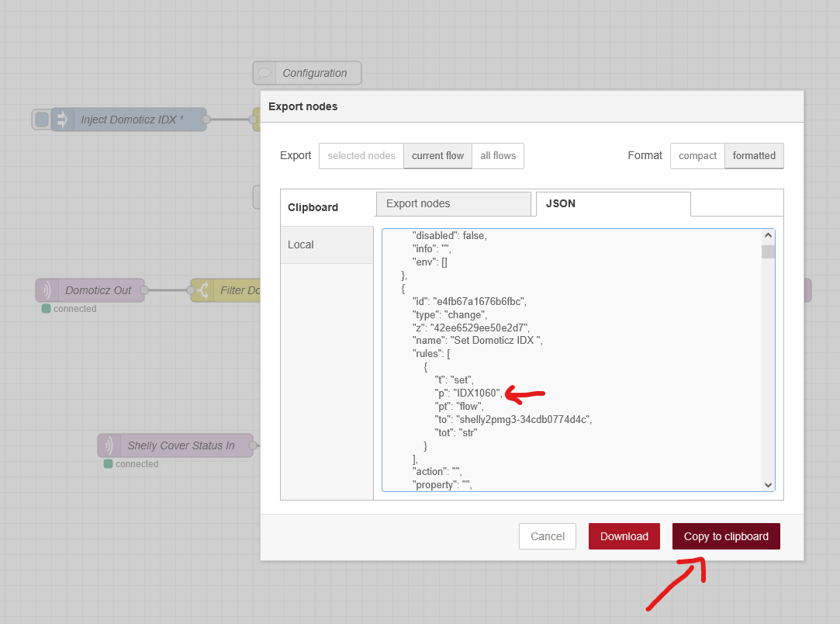Image resolution: width=840 pixels, height=624 pixels.
Task: Choose the all flows export option
Action: click(x=498, y=155)
